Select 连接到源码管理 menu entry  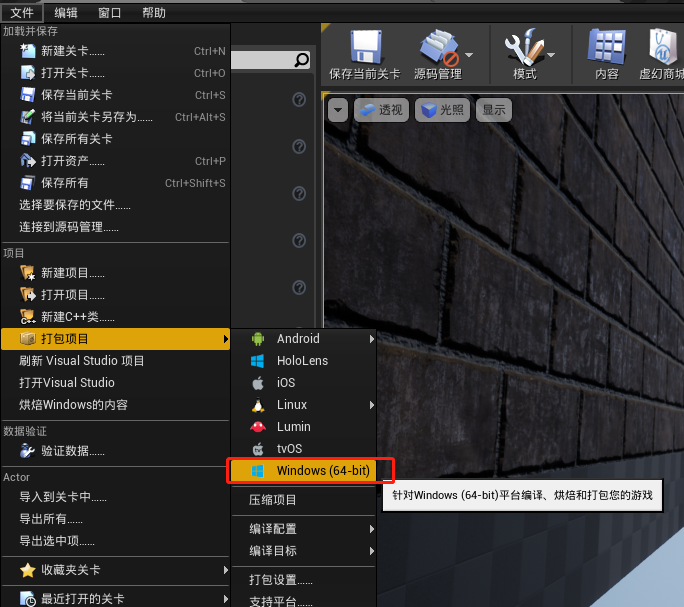tap(116, 226)
